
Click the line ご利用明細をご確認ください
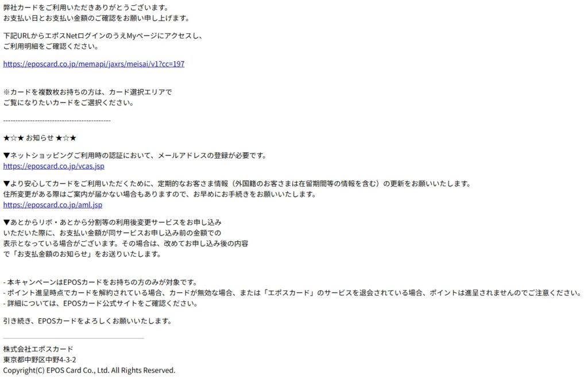coord(51,47)
